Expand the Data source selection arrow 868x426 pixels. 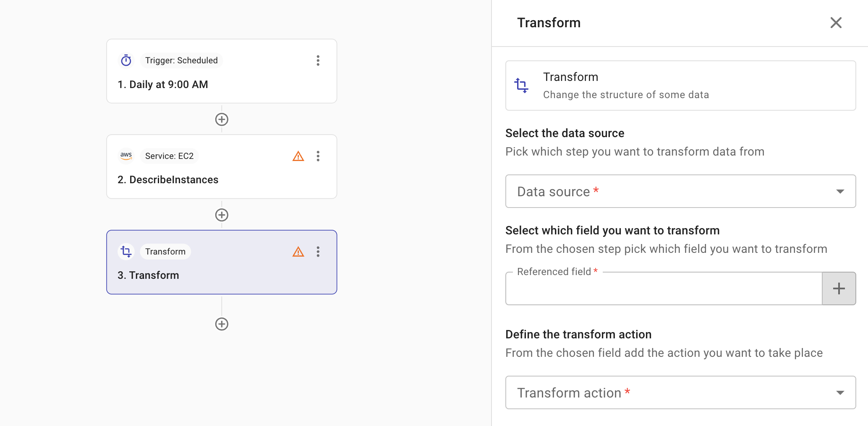(x=840, y=191)
